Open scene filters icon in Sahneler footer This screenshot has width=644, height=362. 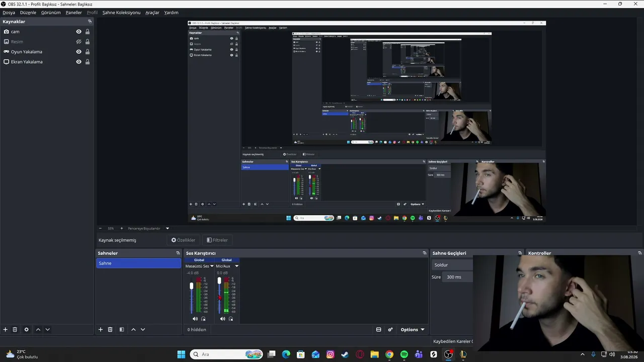tap(122, 330)
